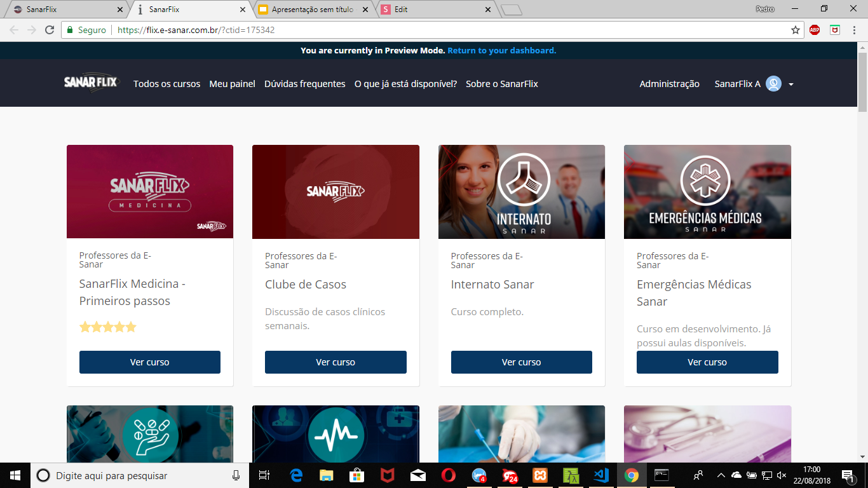
Task: Open the heartbeat pulse icon course thumbnail
Action: tap(336, 434)
